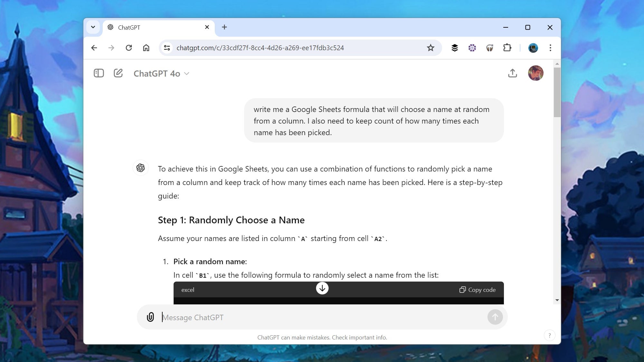Open a new browser tab
This screenshot has height=362, width=644.
(224, 27)
